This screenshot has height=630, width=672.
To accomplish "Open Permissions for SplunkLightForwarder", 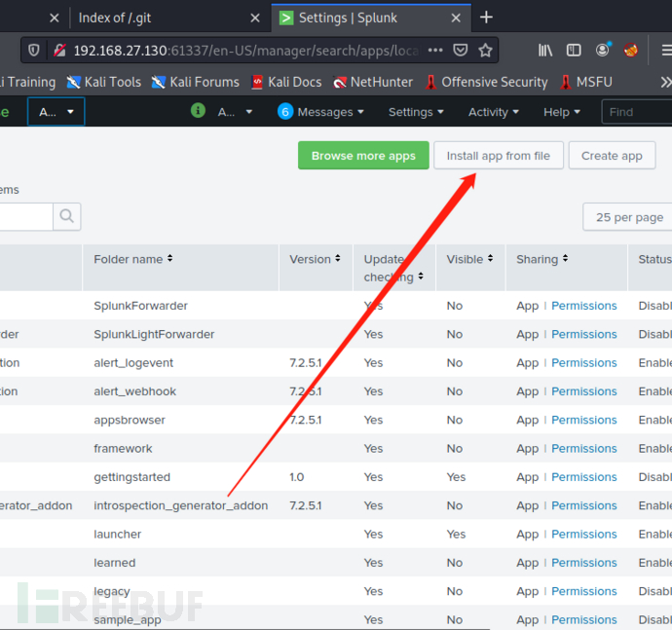I will click(583, 334).
